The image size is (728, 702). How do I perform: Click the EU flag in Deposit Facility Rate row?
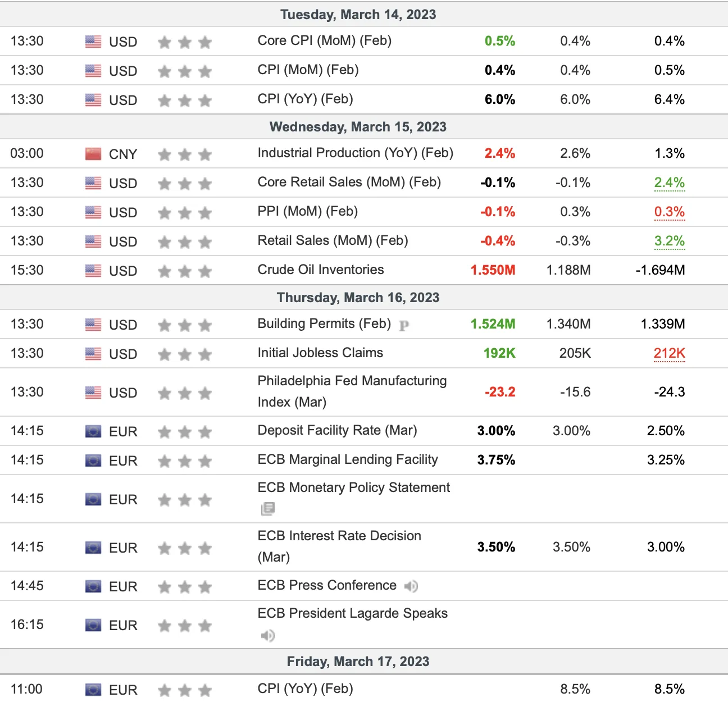tap(93, 431)
